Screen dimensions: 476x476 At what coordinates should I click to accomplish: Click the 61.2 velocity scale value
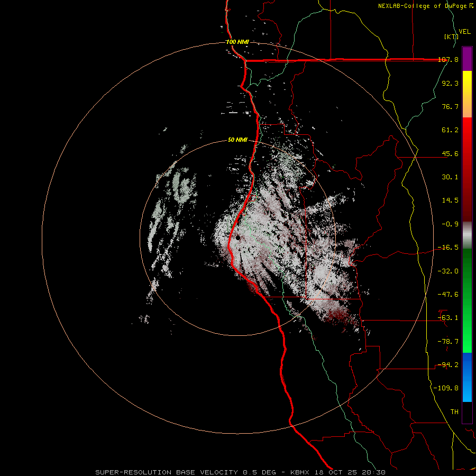click(x=450, y=130)
